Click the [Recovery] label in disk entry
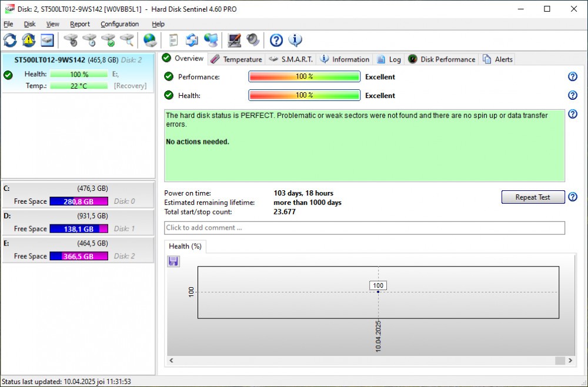This screenshot has width=588, height=387. pos(130,86)
